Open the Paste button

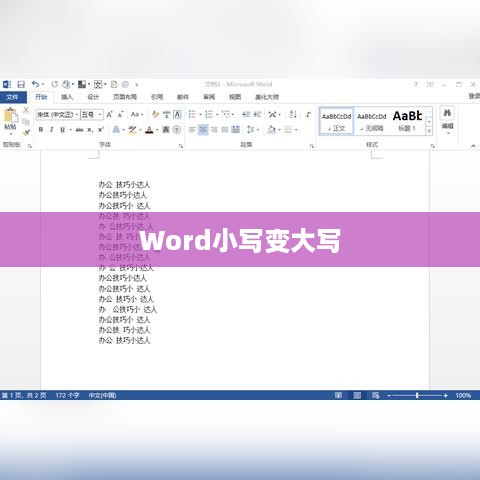[10, 121]
